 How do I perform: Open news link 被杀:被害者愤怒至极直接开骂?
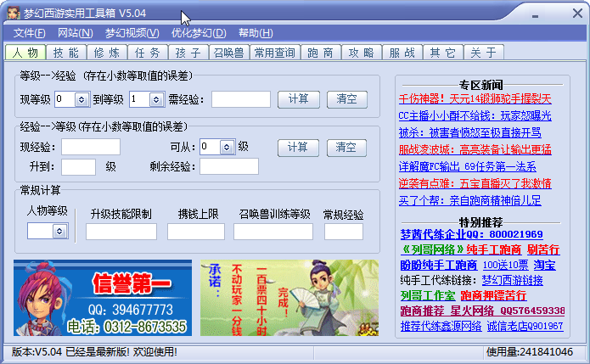(x=470, y=132)
